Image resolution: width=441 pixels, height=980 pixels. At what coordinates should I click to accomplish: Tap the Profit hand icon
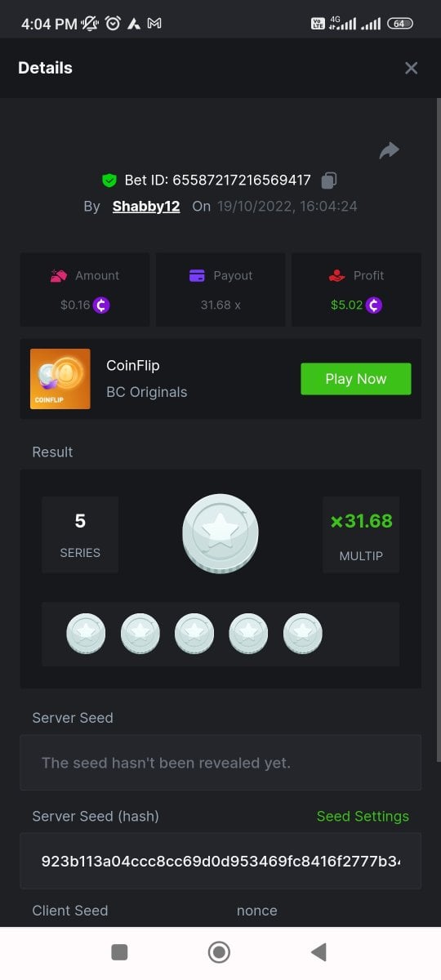pyautogui.click(x=337, y=276)
